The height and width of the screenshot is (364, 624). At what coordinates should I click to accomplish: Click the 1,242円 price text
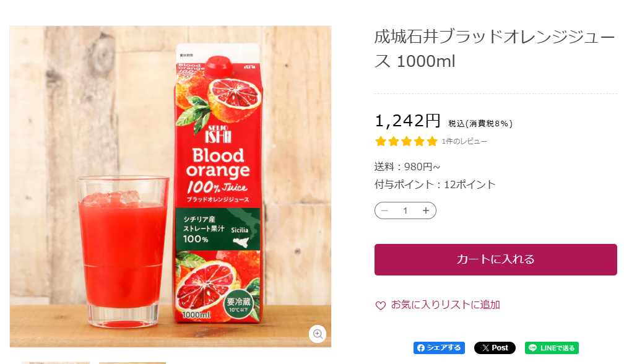(408, 121)
